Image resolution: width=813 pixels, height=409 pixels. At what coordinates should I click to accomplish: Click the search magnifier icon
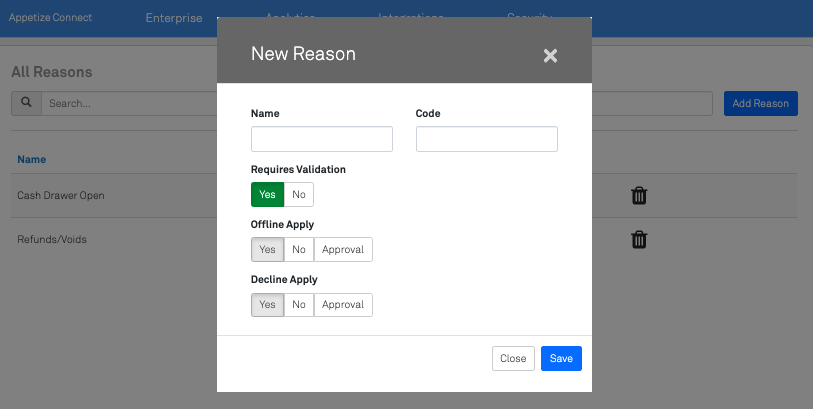point(26,103)
